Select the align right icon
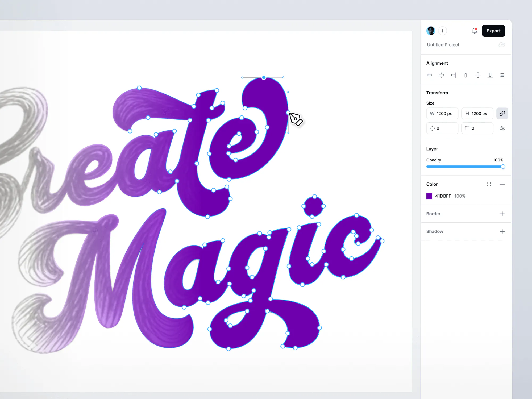This screenshot has height=399, width=532. pyautogui.click(x=454, y=75)
